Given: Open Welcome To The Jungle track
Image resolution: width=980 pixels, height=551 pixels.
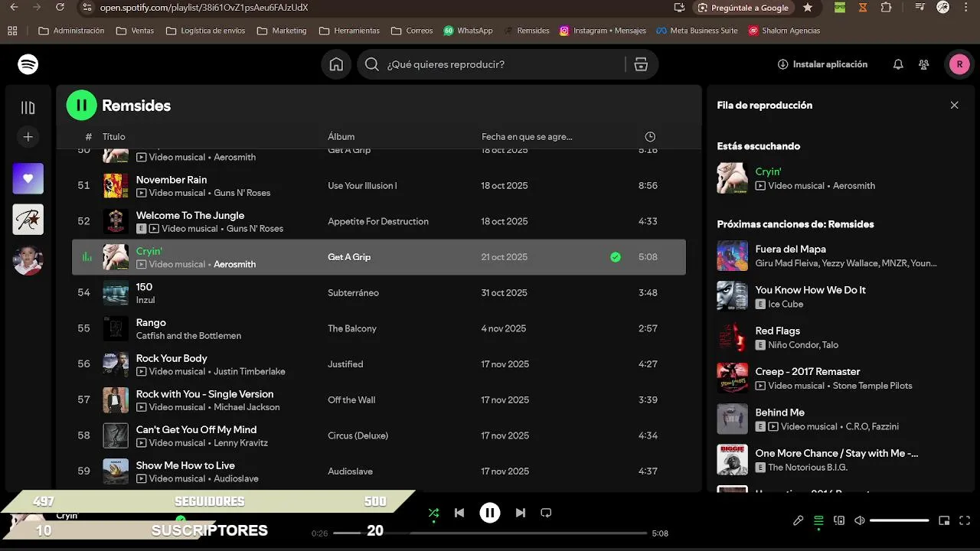Looking at the screenshot, I should (191, 215).
